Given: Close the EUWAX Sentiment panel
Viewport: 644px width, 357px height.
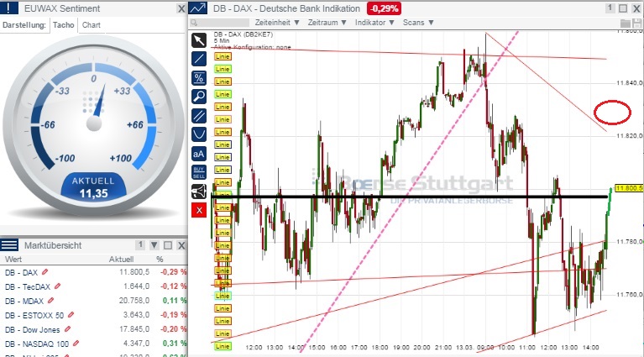Looking at the screenshot, I should coord(181,8).
